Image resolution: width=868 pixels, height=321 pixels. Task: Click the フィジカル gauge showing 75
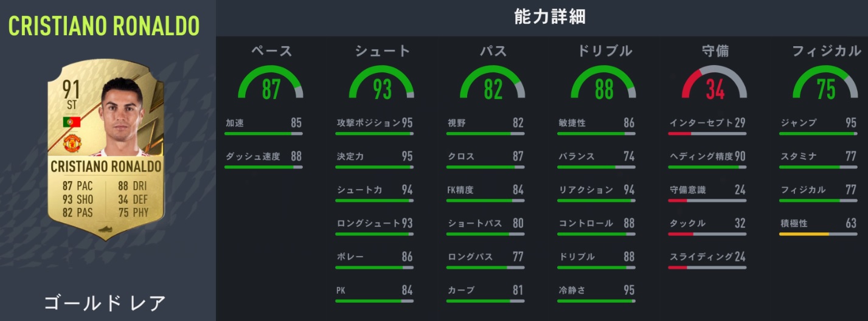(825, 86)
